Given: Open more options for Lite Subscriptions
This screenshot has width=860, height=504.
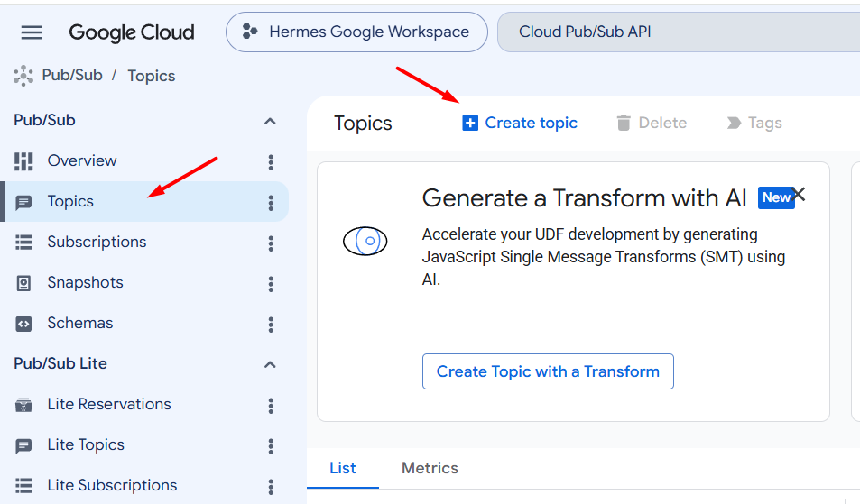Looking at the screenshot, I should 271,487.
